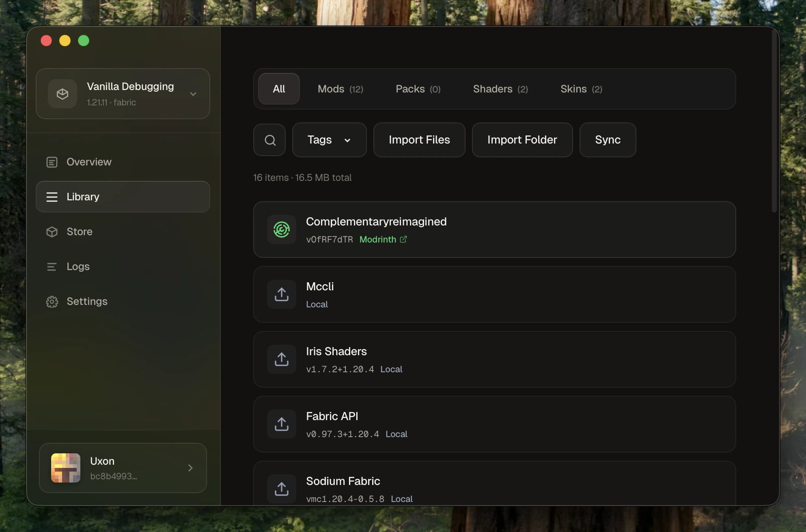Screen dimensions: 806x532
Task: Click the Complementaryreimagined mod icon
Action: [281, 230]
